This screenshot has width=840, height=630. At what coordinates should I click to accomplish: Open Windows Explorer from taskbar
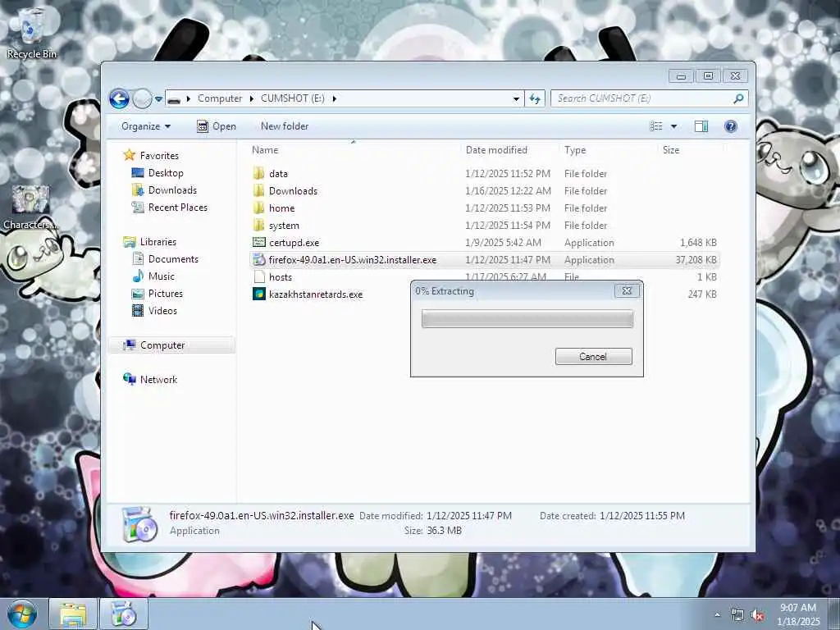[73, 614]
